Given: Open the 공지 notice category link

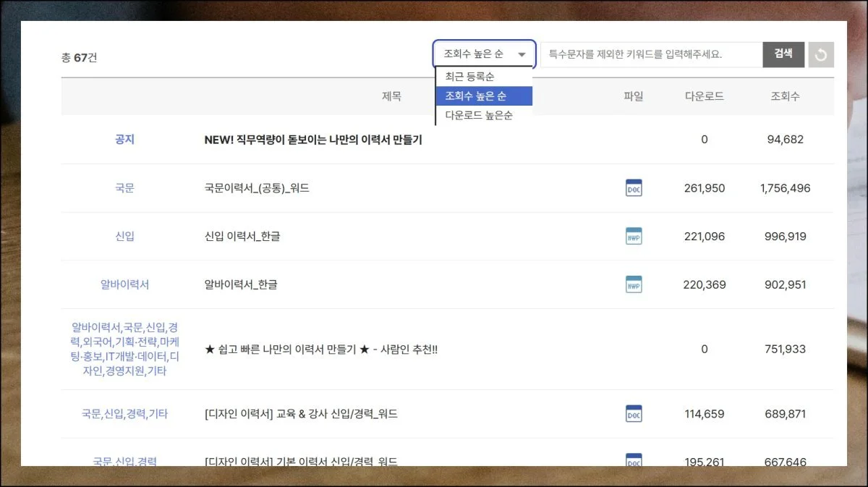Looking at the screenshot, I should pos(124,140).
